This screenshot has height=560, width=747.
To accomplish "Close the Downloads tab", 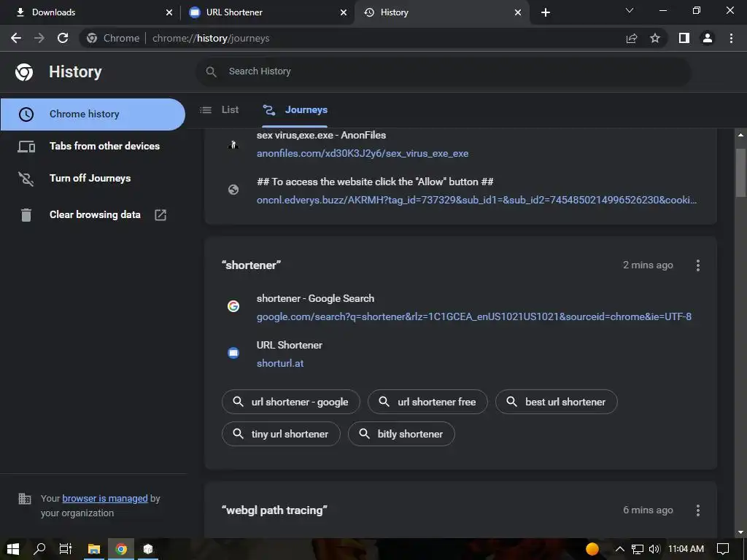I will (169, 12).
